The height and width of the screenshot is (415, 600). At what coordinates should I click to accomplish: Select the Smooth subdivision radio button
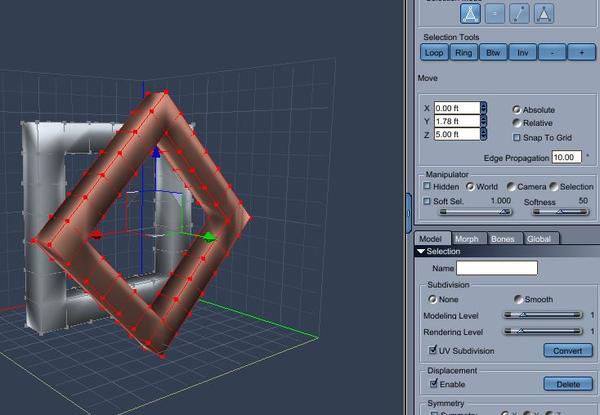(518, 299)
